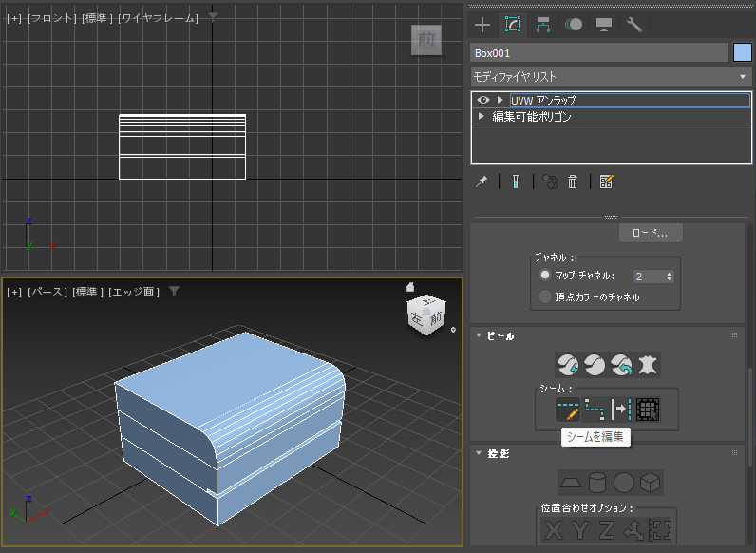Select the マップ チャネル radio button
The width and height of the screenshot is (756, 553).
545,275
